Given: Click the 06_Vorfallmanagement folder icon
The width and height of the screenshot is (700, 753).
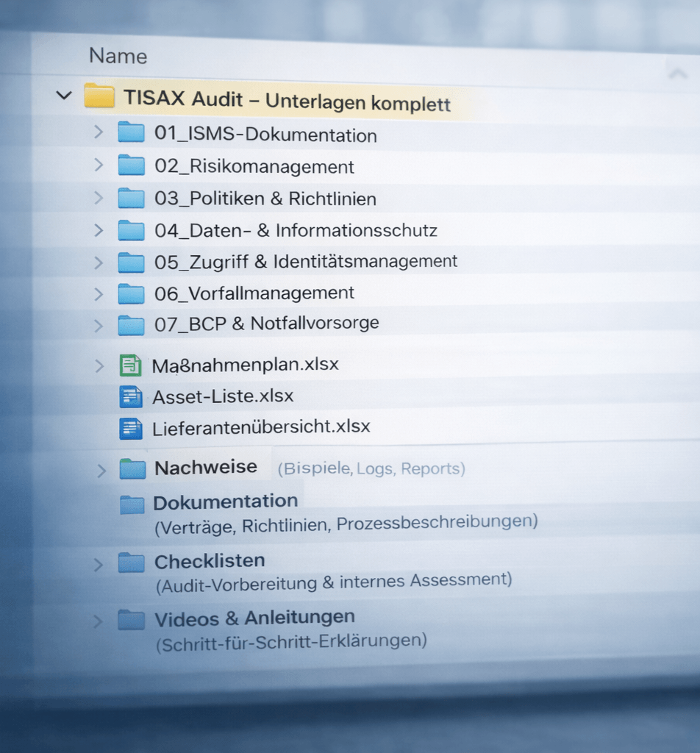Looking at the screenshot, I should pos(131,293).
